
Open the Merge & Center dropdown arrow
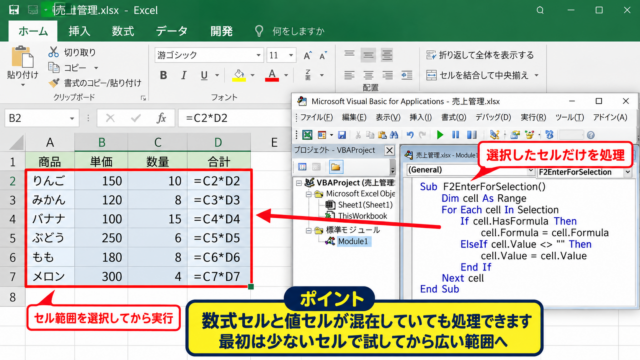pos(536,75)
